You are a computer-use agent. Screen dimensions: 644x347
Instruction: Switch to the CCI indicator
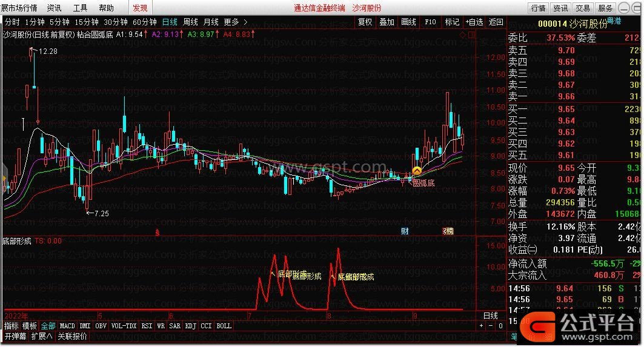206,326
